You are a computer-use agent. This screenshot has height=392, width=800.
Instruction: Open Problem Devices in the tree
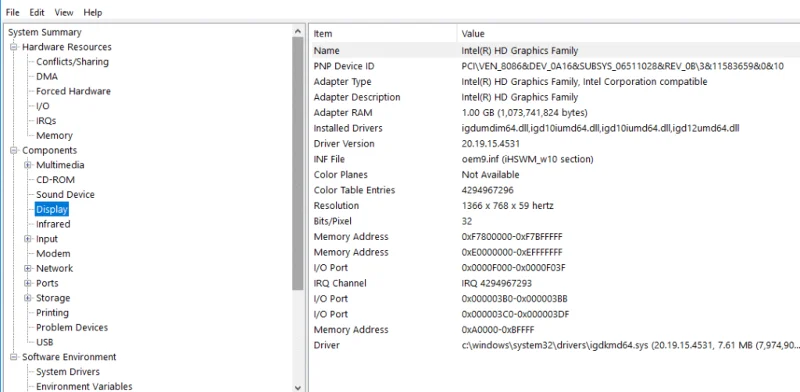coord(72,328)
